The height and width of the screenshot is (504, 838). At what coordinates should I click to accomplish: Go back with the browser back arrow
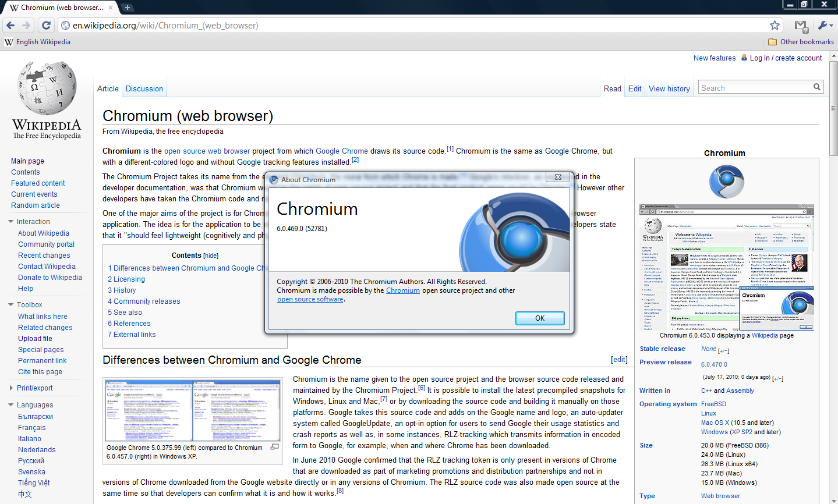point(10,25)
